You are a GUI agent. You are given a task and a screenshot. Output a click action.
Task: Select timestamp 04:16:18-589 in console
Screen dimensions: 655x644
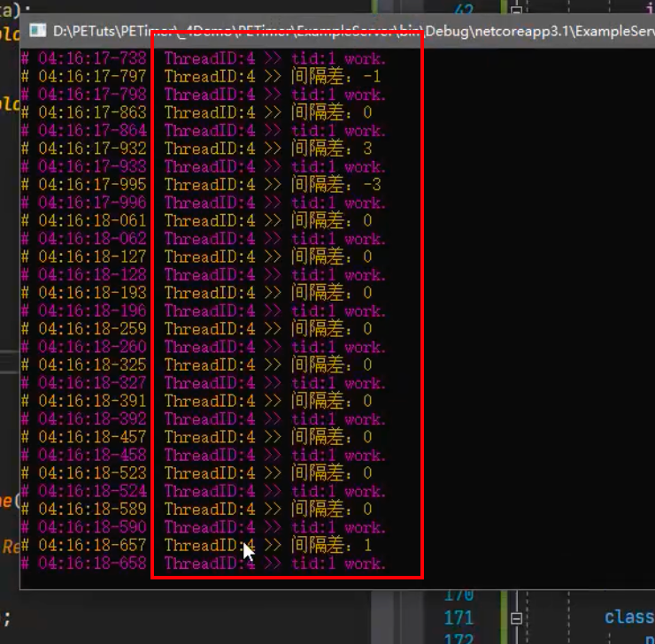pyautogui.click(x=92, y=510)
